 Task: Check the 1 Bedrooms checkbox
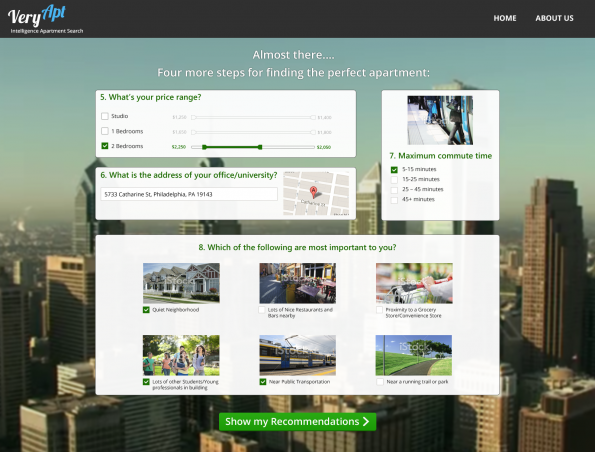click(105, 131)
